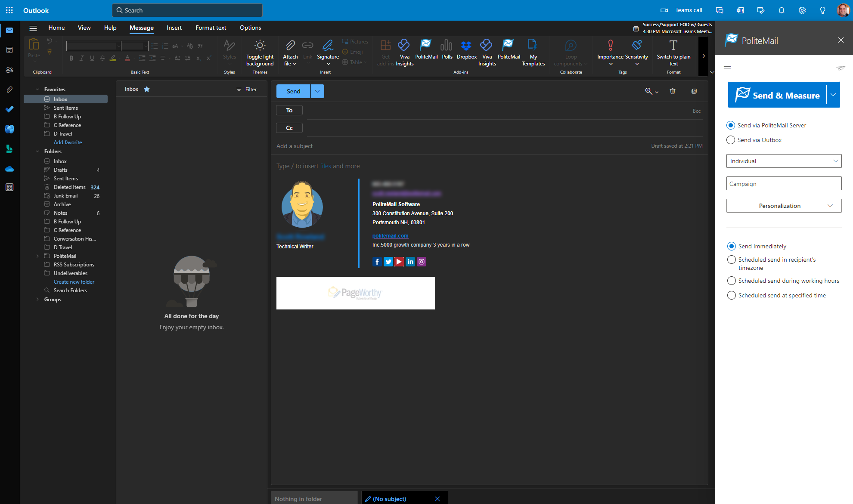The width and height of the screenshot is (853, 504).
Task: Open Calendar from the left app rail
Action: point(9,50)
